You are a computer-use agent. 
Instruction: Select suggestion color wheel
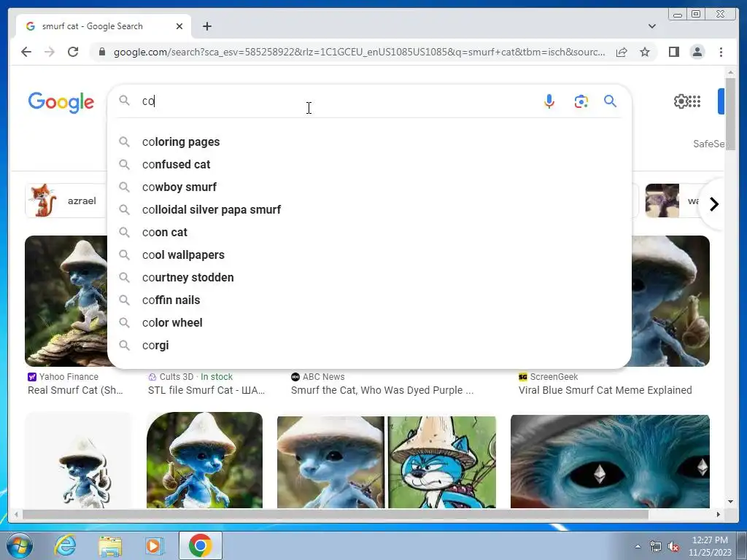pyautogui.click(x=369, y=323)
